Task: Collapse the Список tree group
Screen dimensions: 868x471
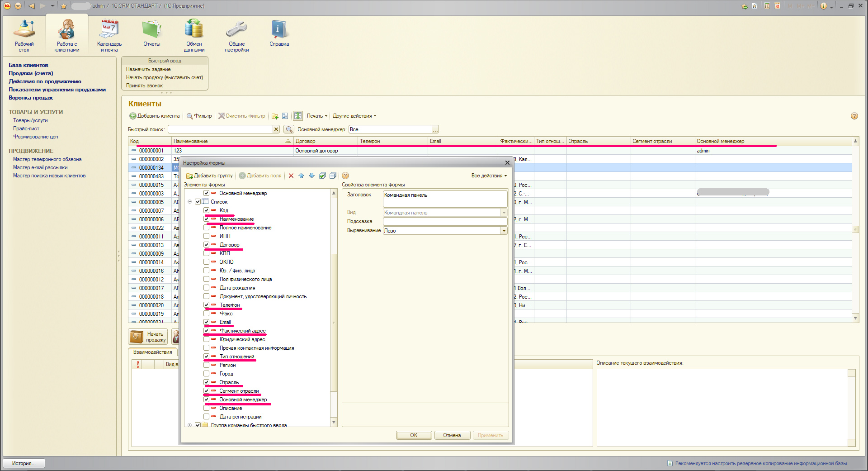Action: point(189,202)
